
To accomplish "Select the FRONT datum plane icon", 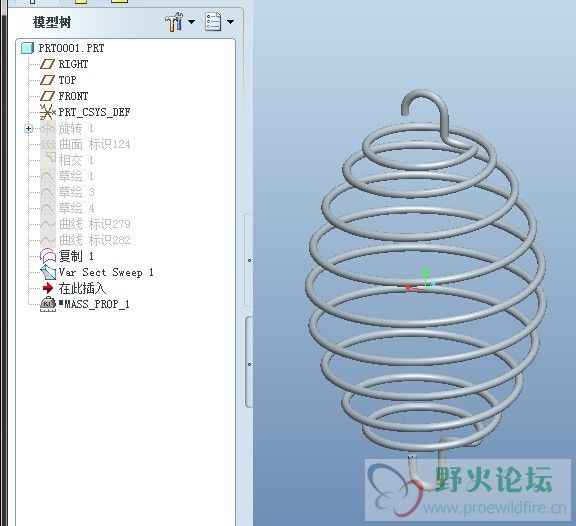I will coord(47,96).
